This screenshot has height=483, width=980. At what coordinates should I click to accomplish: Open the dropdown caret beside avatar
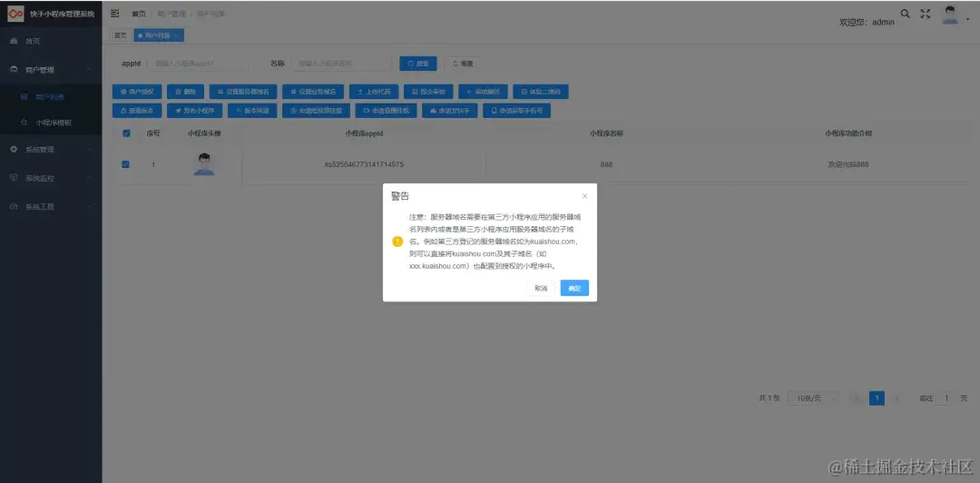click(968, 19)
